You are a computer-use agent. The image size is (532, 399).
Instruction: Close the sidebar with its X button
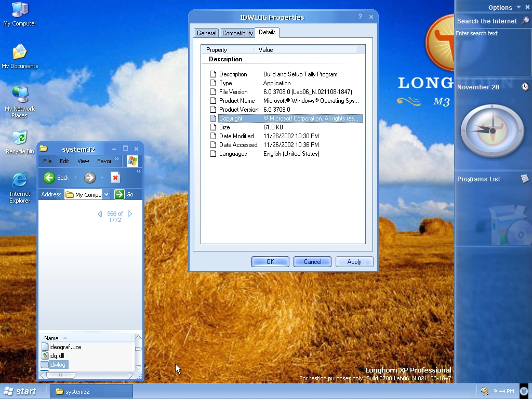[528, 7]
